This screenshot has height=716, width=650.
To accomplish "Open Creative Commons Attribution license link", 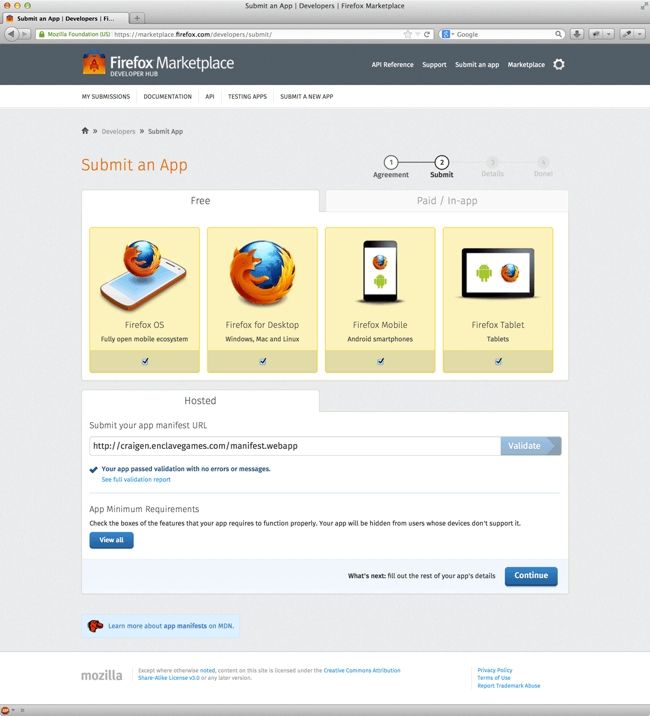I will coord(362,670).
